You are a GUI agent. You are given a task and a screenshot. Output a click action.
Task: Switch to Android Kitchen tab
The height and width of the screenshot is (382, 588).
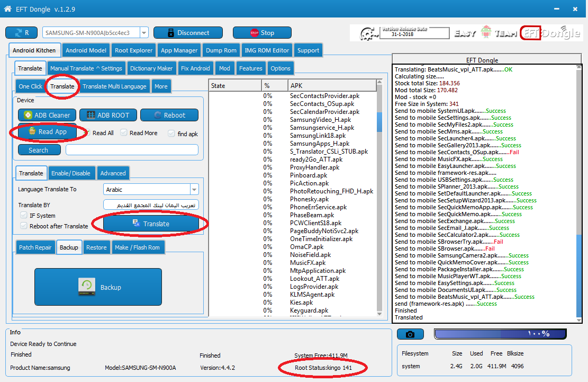click(x=34, y=50)
